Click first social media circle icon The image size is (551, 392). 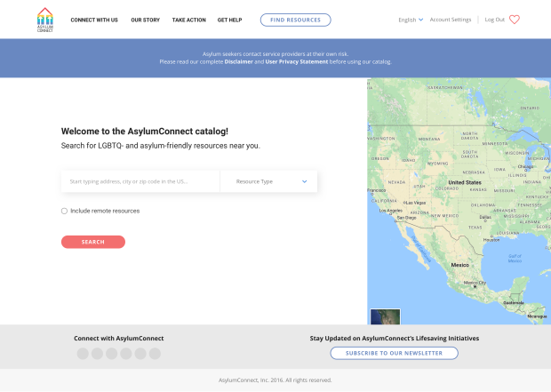[83, 354]
